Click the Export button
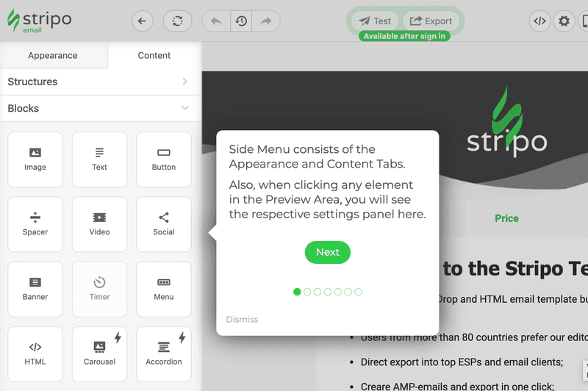Viewport: 588px width, 391px height. [x=431, y=21]
